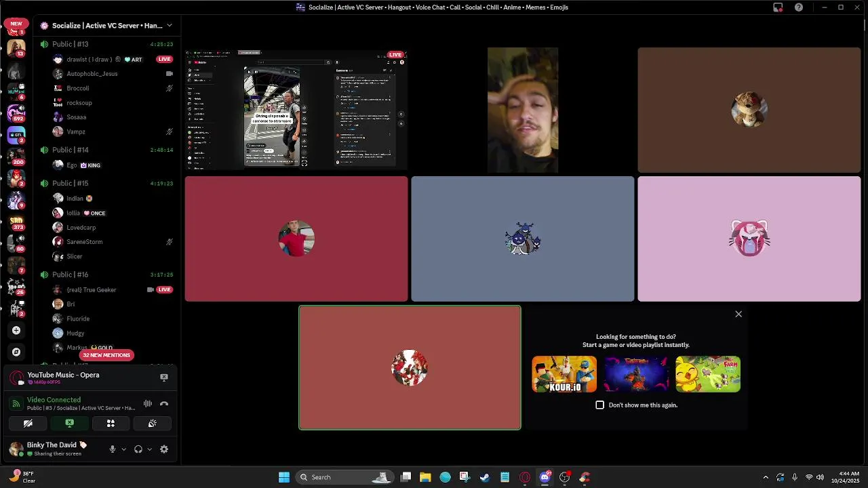Check Don't show me this again
This screenshot has height=488, width=868.
pyautogui.click(x=599, y=405)
